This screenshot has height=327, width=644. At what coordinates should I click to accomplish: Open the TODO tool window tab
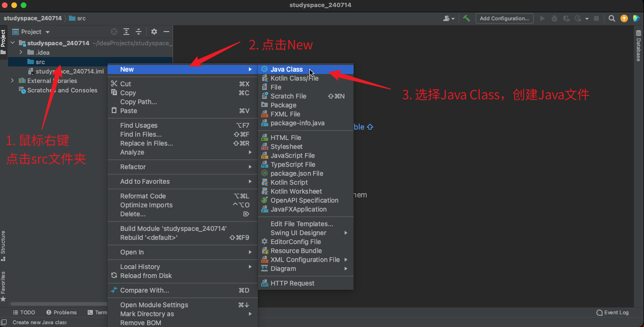coord(24,312)
